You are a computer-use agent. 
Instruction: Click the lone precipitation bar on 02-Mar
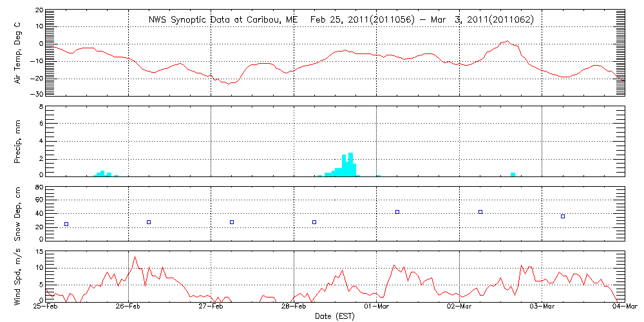point(513,174)
